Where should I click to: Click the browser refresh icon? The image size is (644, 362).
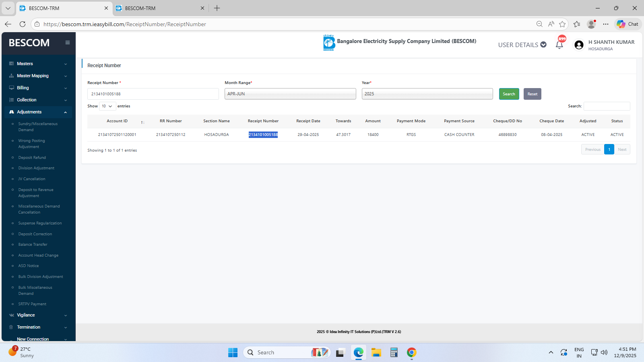pos(23,24)
